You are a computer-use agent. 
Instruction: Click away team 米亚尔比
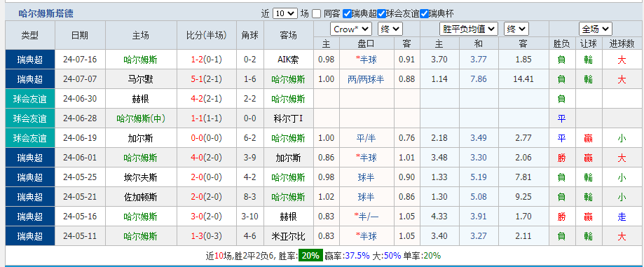(288, 236)
